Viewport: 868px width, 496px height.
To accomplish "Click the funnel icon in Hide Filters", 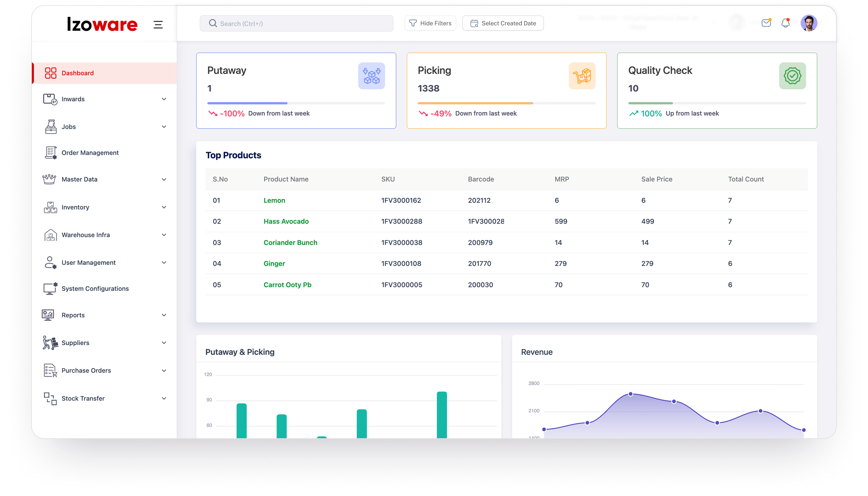I will coord(413,23).
